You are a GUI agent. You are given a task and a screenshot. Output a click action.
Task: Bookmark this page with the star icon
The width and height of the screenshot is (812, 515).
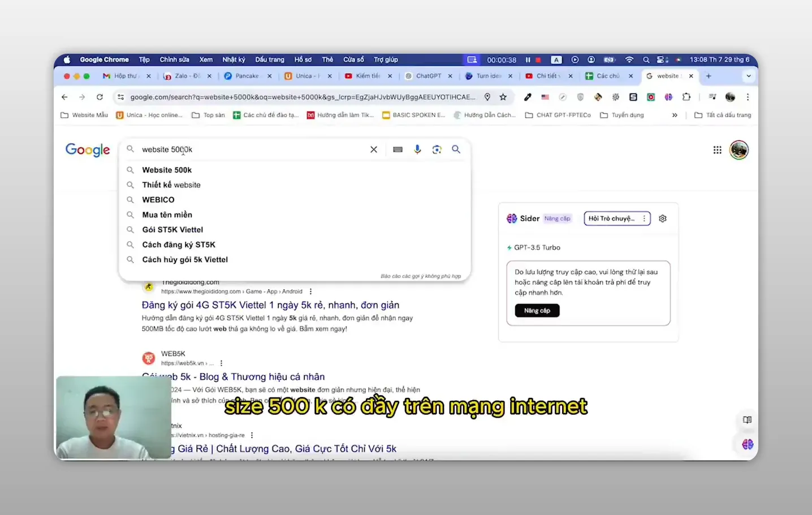click(x=503, y=97)
